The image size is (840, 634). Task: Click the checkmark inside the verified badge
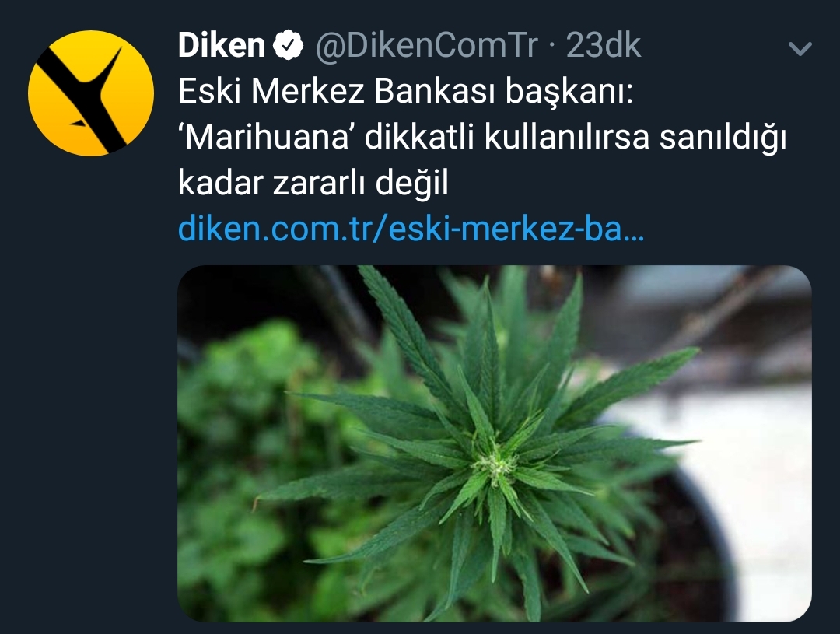pos(289,46)
